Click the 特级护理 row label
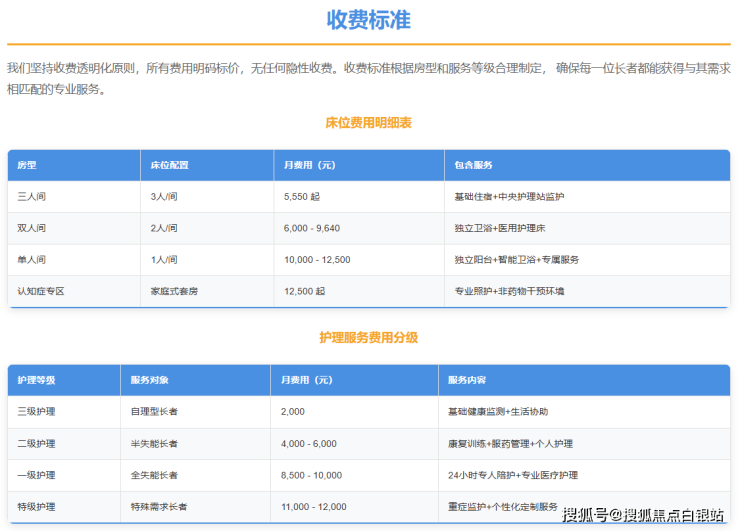 (37, 507)
